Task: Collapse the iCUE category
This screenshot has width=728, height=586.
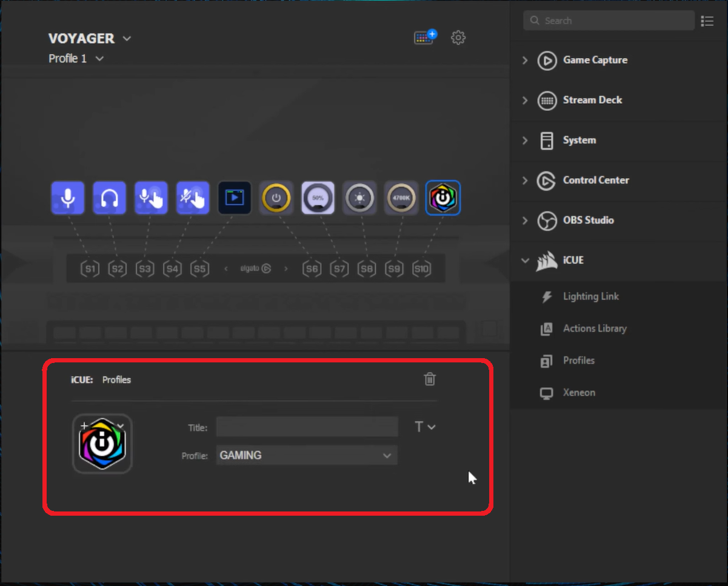Action: 525,260
